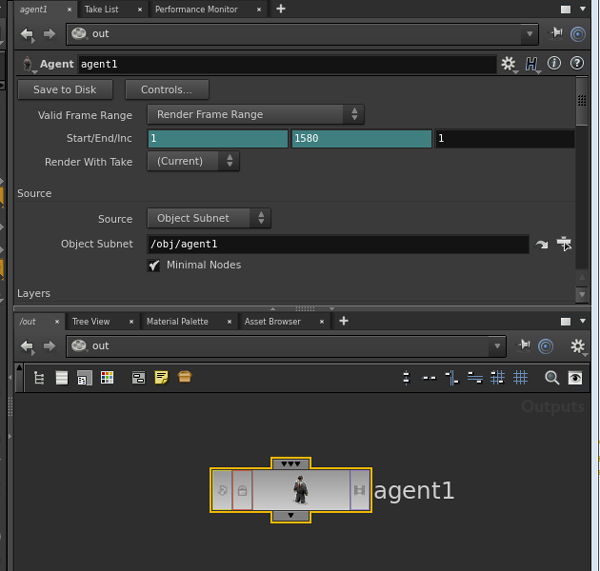Viewport: 600px width, 571px height.
Task: Click the align nodes step icon
Action: tap(452, 378)
